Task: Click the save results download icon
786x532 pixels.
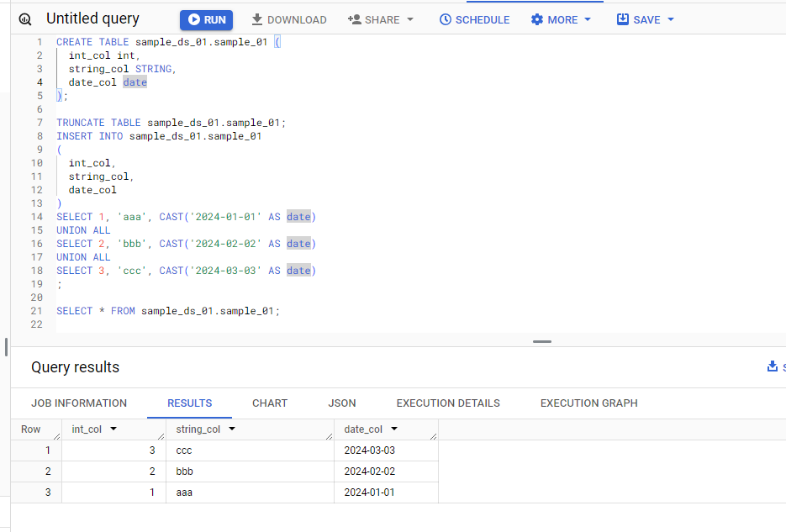Action: pyautogui.click(x=773, y=366)
